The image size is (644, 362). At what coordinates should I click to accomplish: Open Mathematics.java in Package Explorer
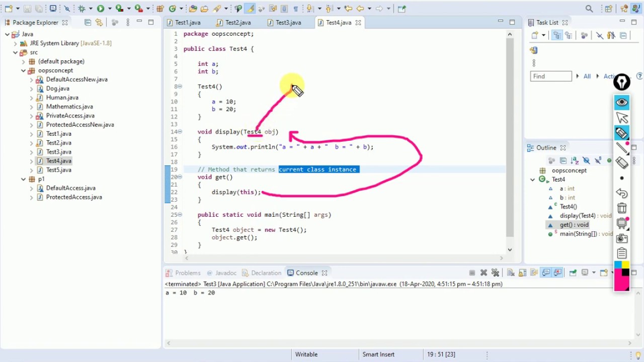(69, 107)
